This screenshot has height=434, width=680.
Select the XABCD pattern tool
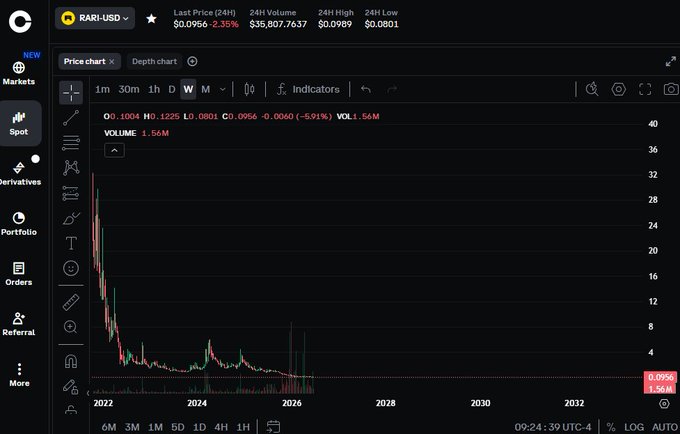(71, 168)
